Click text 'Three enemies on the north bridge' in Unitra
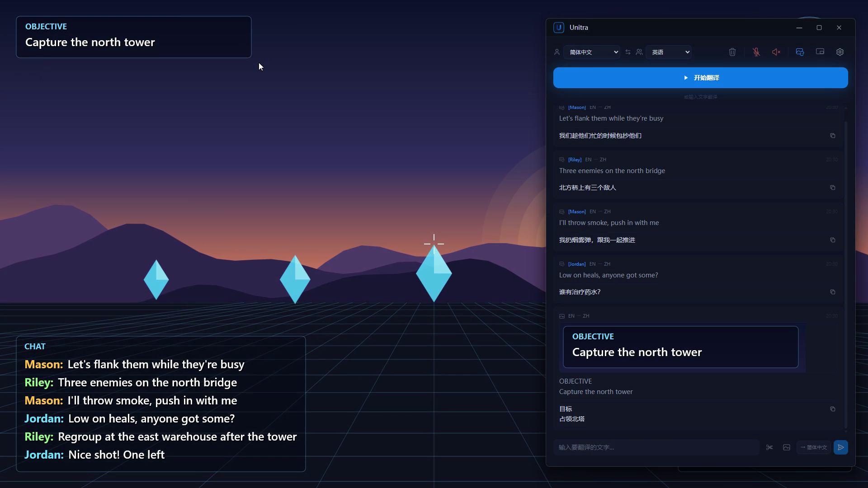This screenshot has height=488, width=868. click(612, 171)
